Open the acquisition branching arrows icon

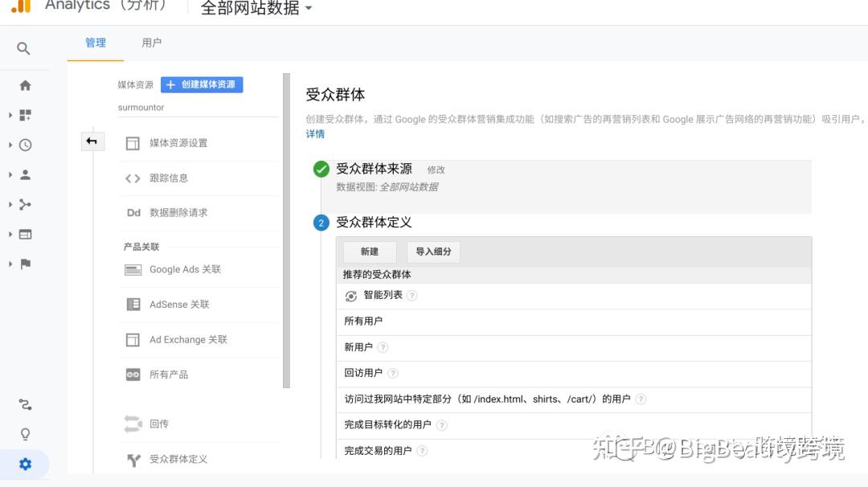(25, 205)
